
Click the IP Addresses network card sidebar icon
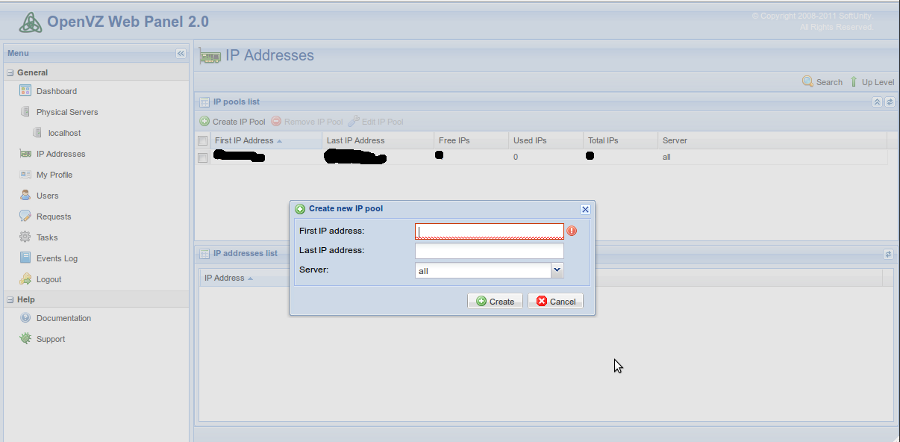[x=25, y=153]
